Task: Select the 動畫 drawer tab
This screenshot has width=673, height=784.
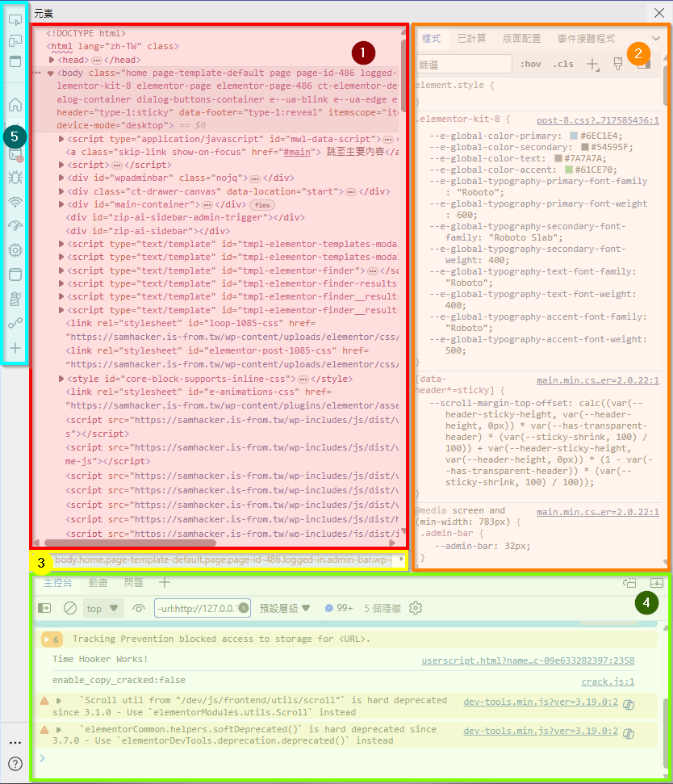Action: point(98,582)
